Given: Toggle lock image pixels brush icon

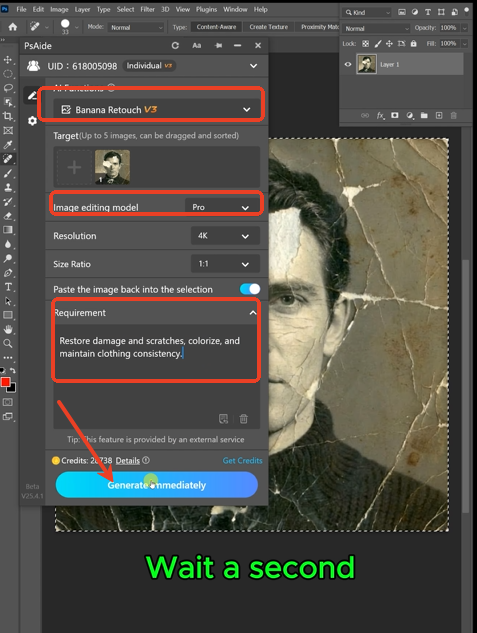Looking at the screenshot, I should (378, 44).
